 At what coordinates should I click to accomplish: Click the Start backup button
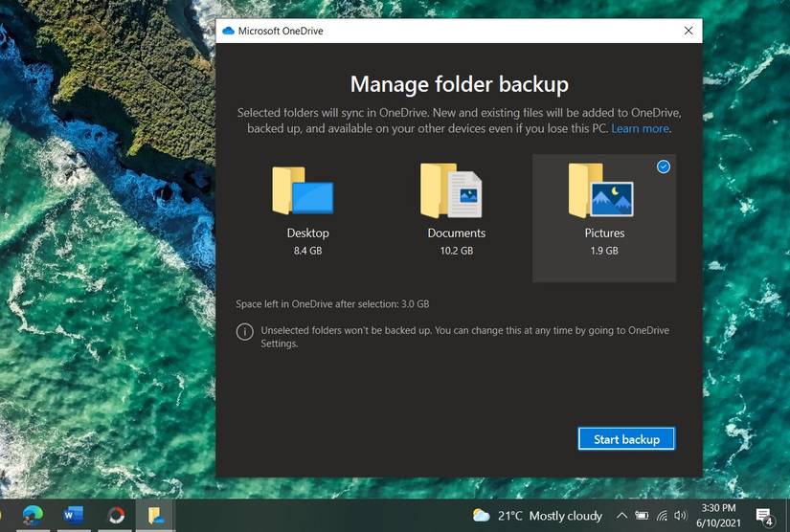(x=626, y=439)
